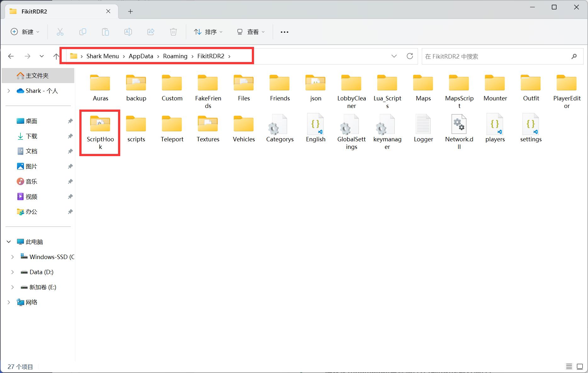Switch to details view in status bar

click(569, 366)
